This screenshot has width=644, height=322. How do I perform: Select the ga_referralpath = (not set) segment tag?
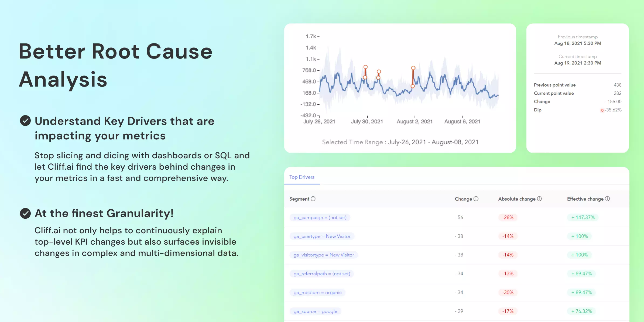click(x=322, y=274)
